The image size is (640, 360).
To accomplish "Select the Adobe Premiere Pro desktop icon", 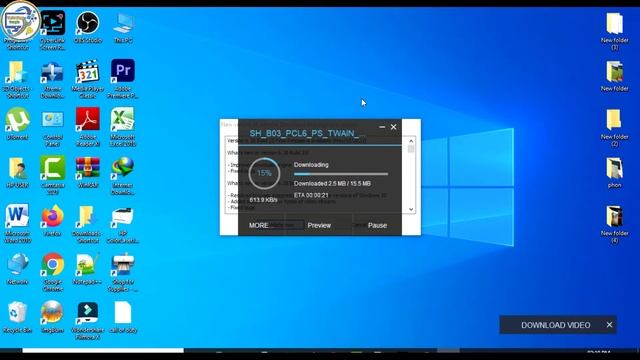I will (x=123, y=79).
